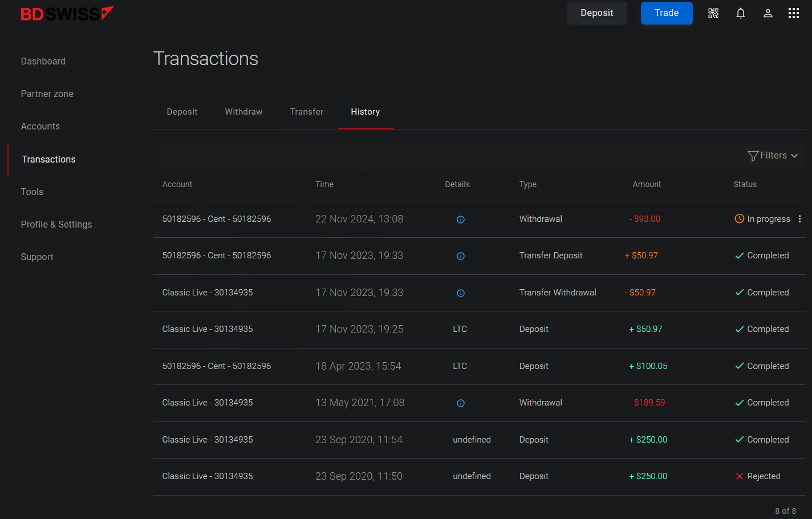Open the user profile icon
Viewport: 812px width, 519px height.
[768, 13]
